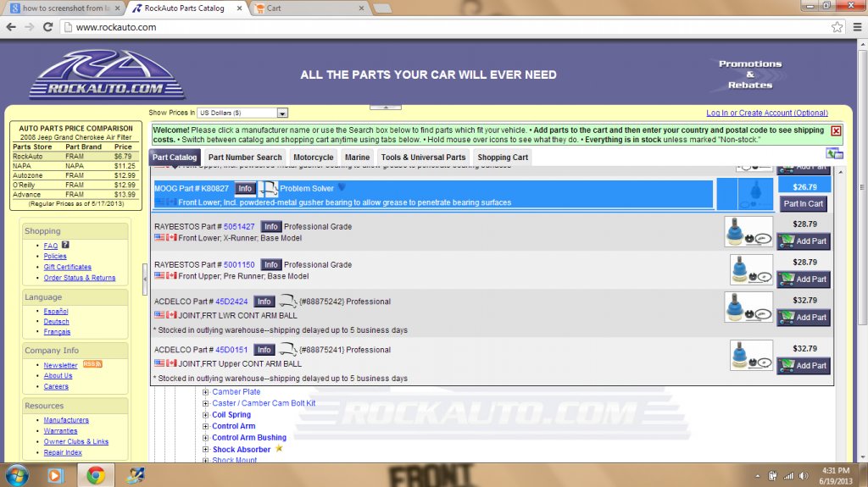The width and height of the screenshot is (868, 487).
Task: Open the Shopping Cart tab
Action: coord(503,158)
